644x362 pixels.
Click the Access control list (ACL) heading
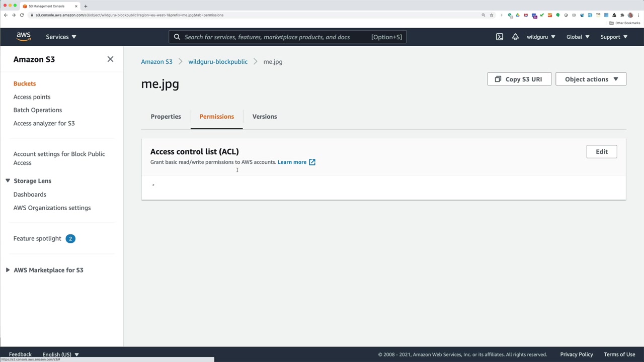(194, 151)
